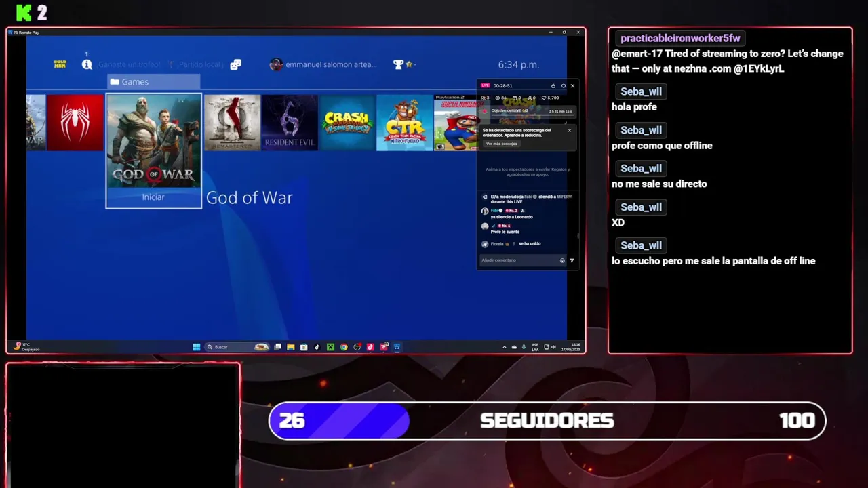Click practicableironworker5fw username in chat
Image resolution: width=868 pixels, height=488 pixels.
click(x=680, y=39)
